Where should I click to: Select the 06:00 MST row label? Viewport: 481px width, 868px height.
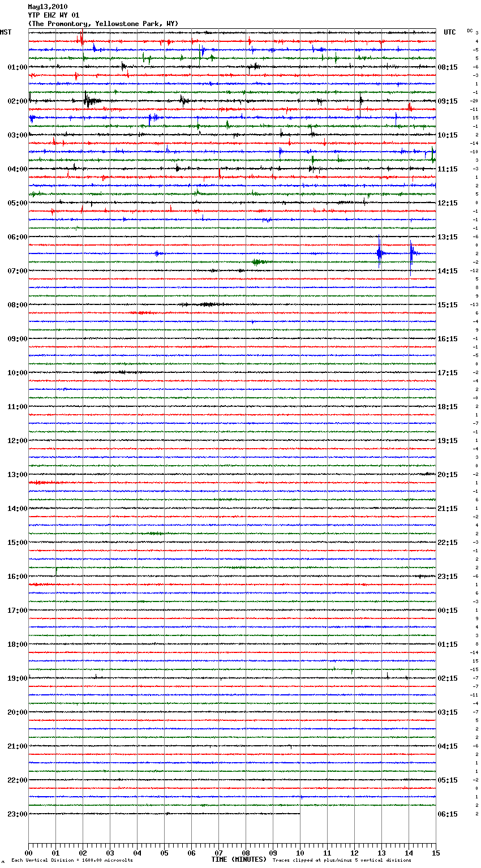17,237
